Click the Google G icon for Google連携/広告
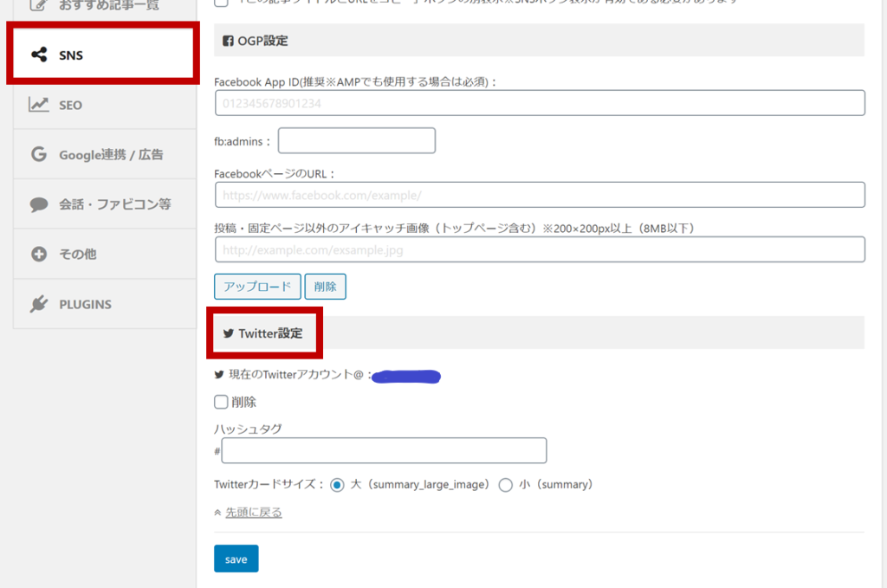Image resolution: width=887 pixels, height=588 pixels. coord(38,154)
